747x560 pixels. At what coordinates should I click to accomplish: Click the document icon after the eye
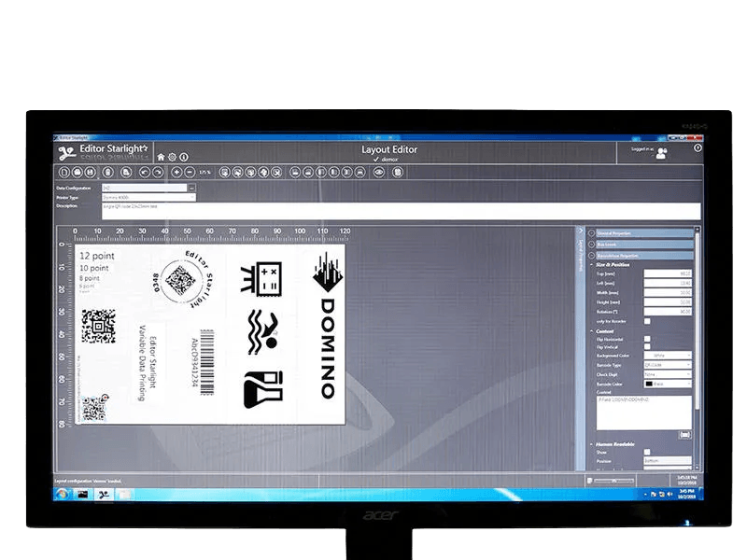(398, 173)
